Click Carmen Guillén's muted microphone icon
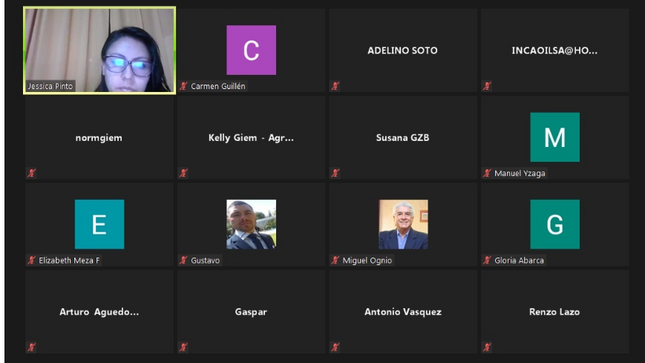645x363 pixels. point(183,86)
